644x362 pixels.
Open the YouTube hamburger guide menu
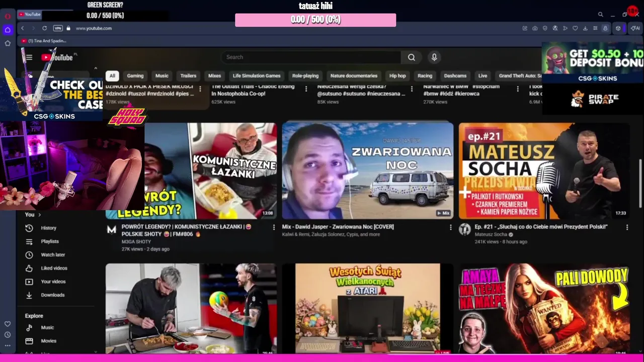pyautogui.click(x=29, y=57)
